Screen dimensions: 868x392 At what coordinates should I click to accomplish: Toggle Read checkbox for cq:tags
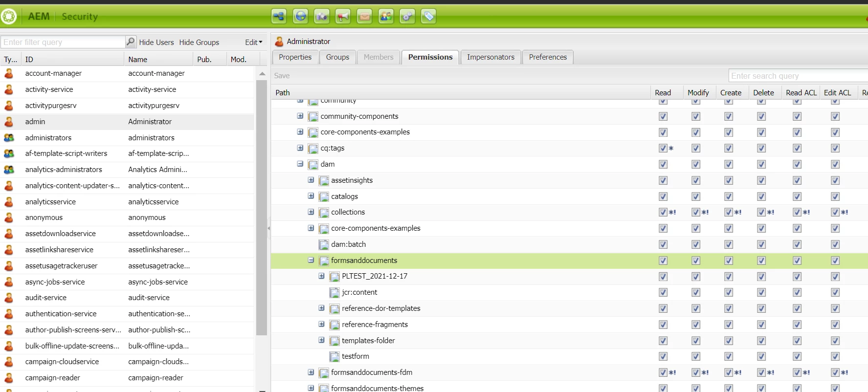pyautogui.click(x=663, y=148)
